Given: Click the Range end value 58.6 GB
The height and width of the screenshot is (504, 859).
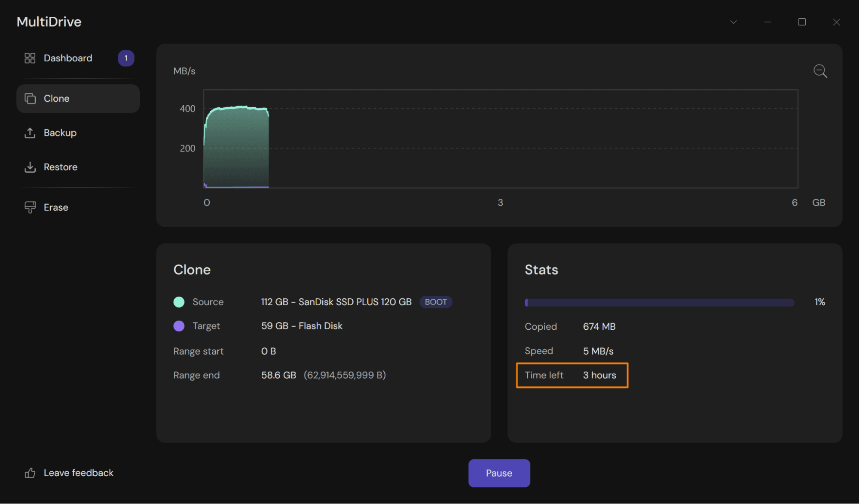Looking at the screenshot, I should 278,375.
